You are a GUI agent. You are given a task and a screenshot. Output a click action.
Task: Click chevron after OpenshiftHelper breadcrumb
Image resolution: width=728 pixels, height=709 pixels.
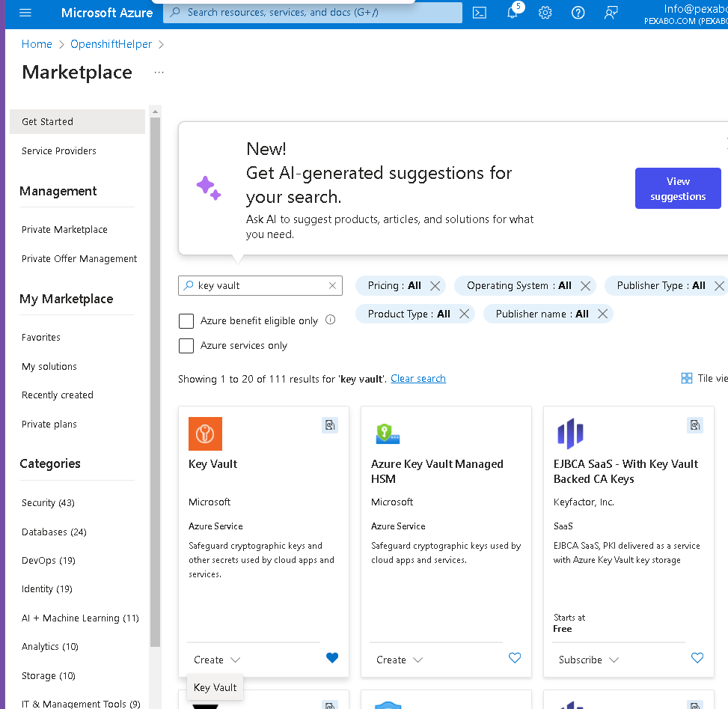tap(161, 45)
